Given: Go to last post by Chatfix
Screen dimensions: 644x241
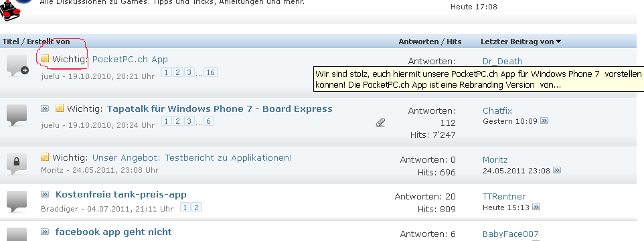Looking at the screenshot, I should [x=544, y=120].
